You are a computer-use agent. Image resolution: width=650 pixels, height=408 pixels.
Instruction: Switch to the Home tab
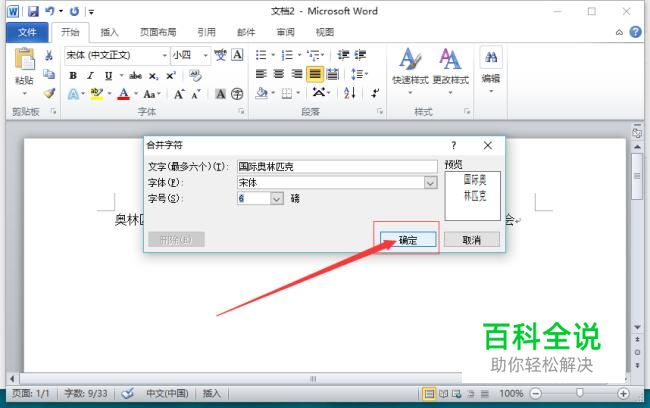(x=70, y=32)
